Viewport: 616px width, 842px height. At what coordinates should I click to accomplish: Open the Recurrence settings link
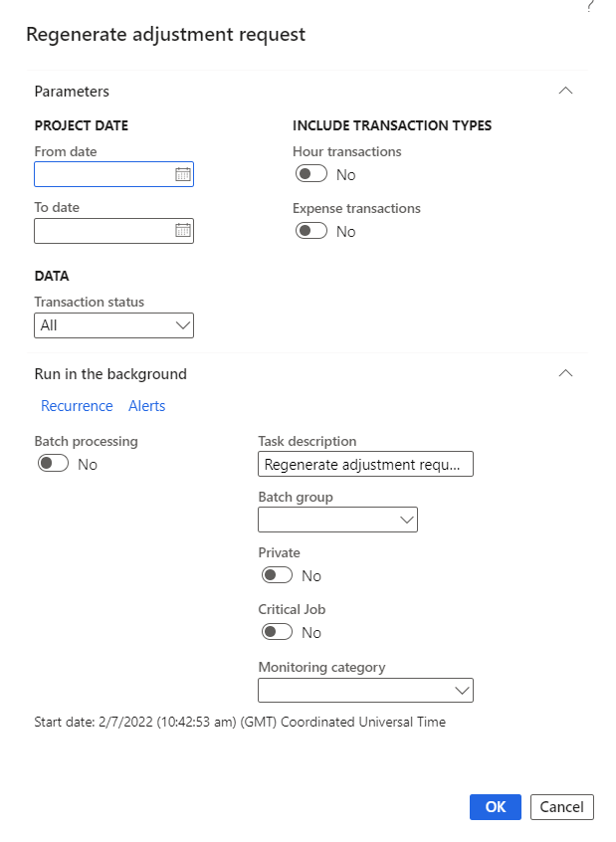click(x=77, y=406)
